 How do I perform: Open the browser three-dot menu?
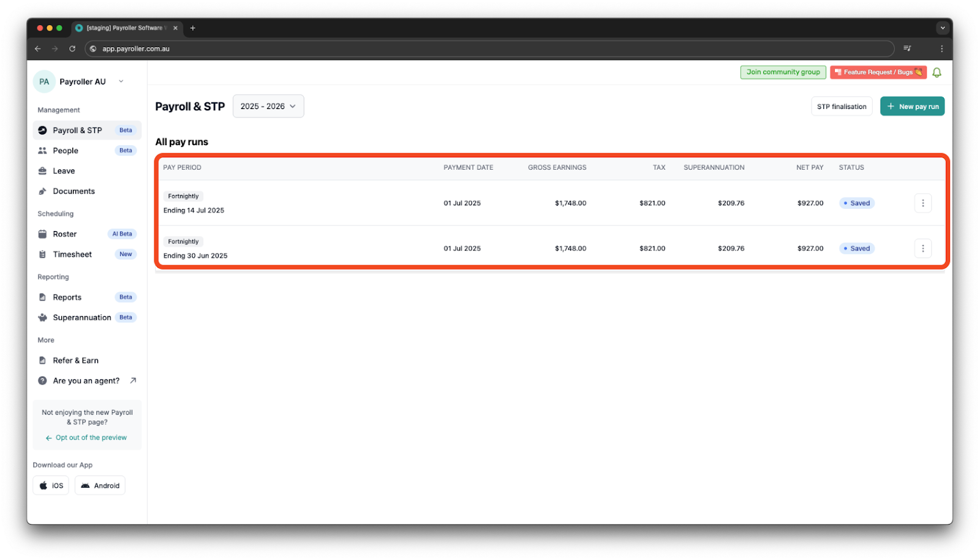(x=941, y=48)
